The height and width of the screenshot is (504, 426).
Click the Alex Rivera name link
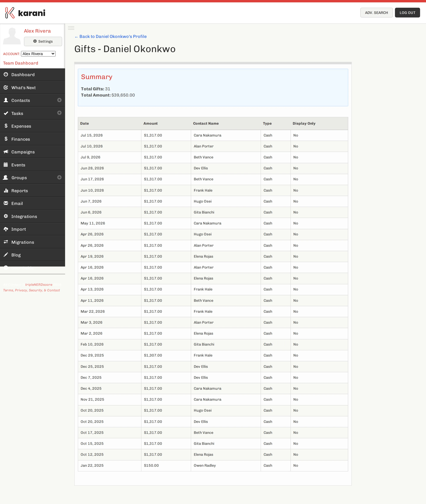(x=37, y=31)
